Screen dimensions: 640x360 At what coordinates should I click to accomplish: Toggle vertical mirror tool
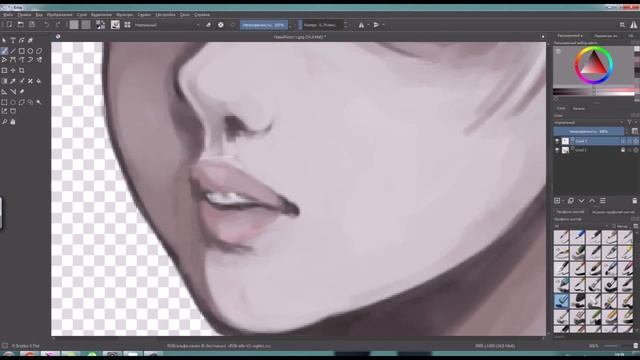pos(376,25)
